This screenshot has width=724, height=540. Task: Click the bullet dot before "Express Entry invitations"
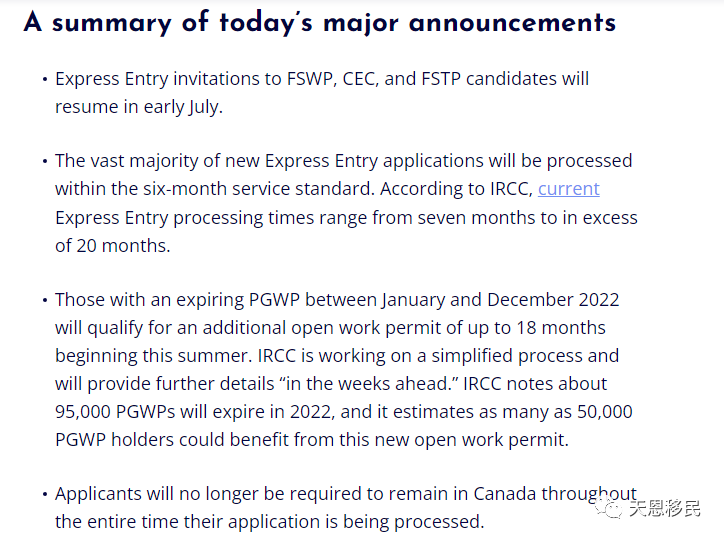point(45,79)
